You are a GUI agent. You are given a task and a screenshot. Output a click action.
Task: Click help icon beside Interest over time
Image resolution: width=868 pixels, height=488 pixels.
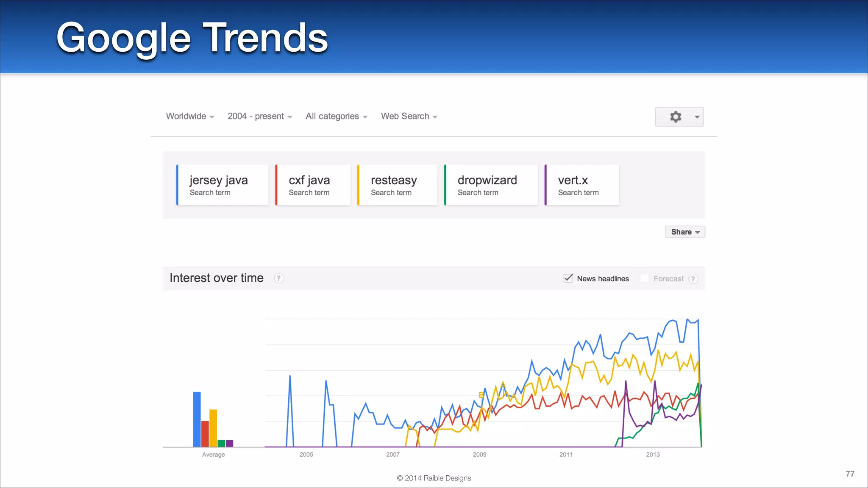278,278
